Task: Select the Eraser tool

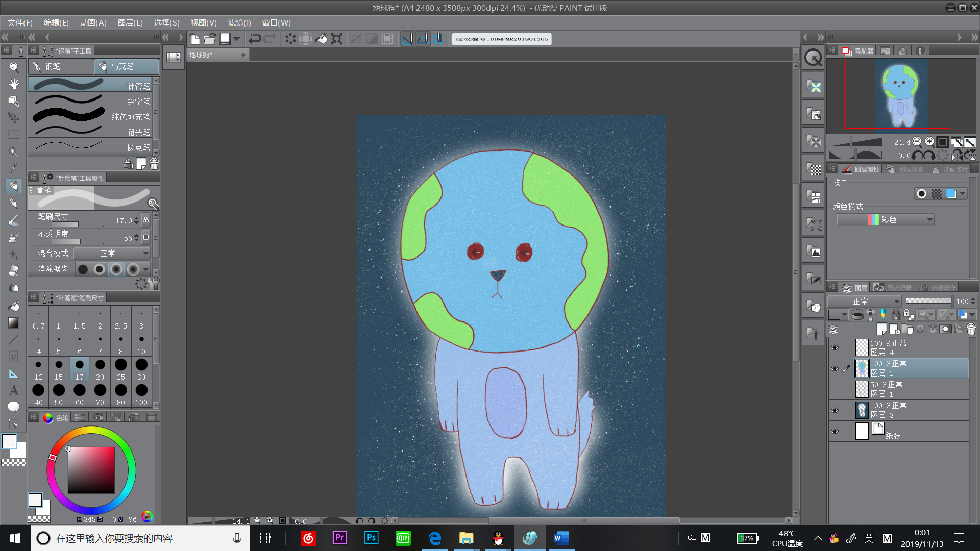Action: click(14, 271)
